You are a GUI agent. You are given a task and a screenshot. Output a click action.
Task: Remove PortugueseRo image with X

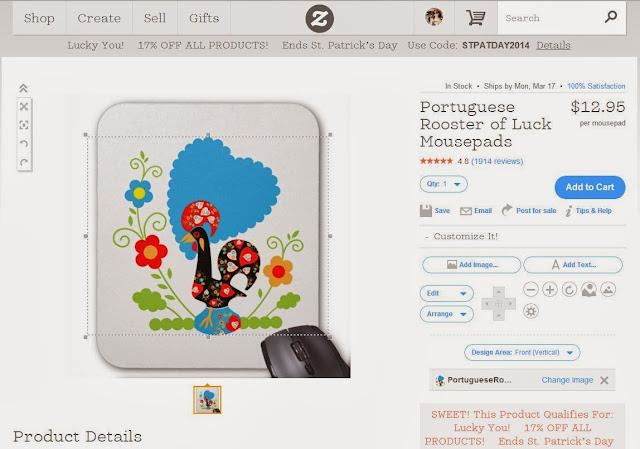[x=604, y=380]
